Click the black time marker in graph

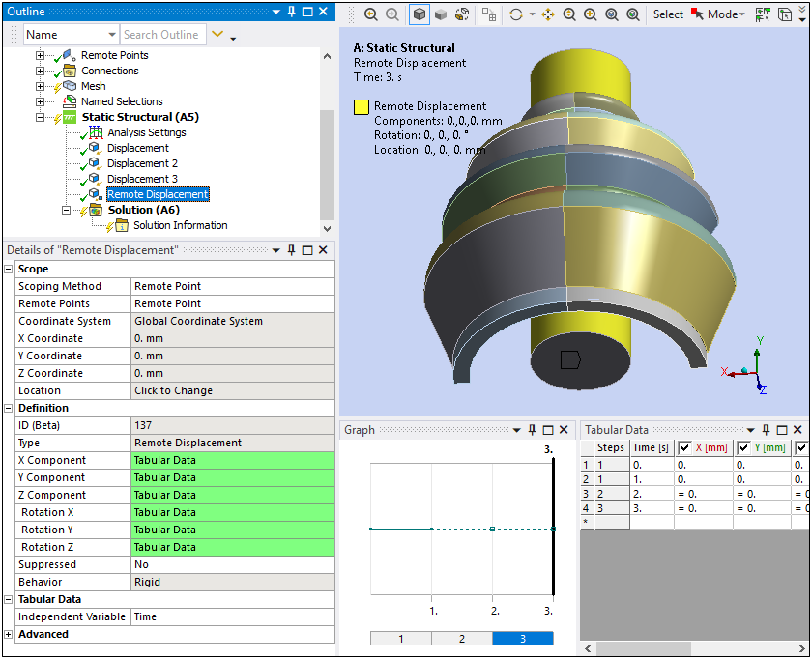click(x=554, y=526)
